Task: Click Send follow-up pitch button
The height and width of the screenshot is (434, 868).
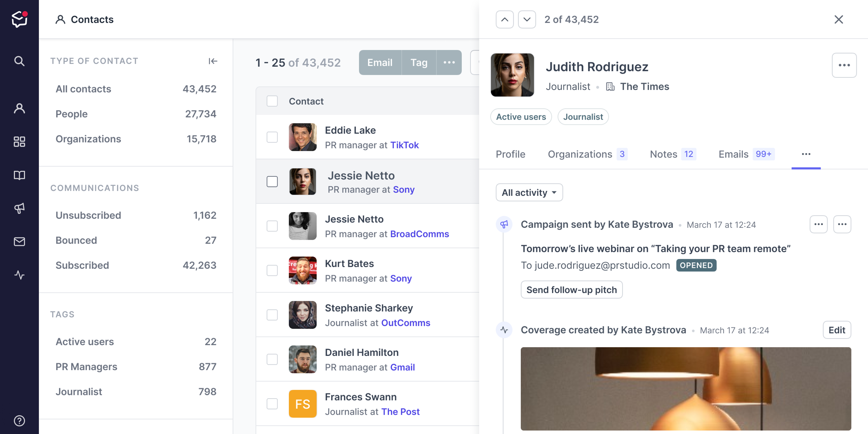Action: 571,290
